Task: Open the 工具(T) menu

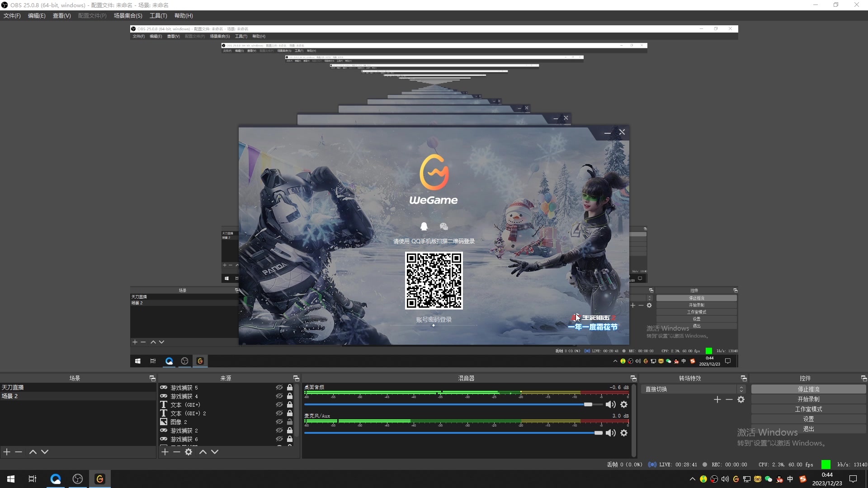Action: [158, 16]
